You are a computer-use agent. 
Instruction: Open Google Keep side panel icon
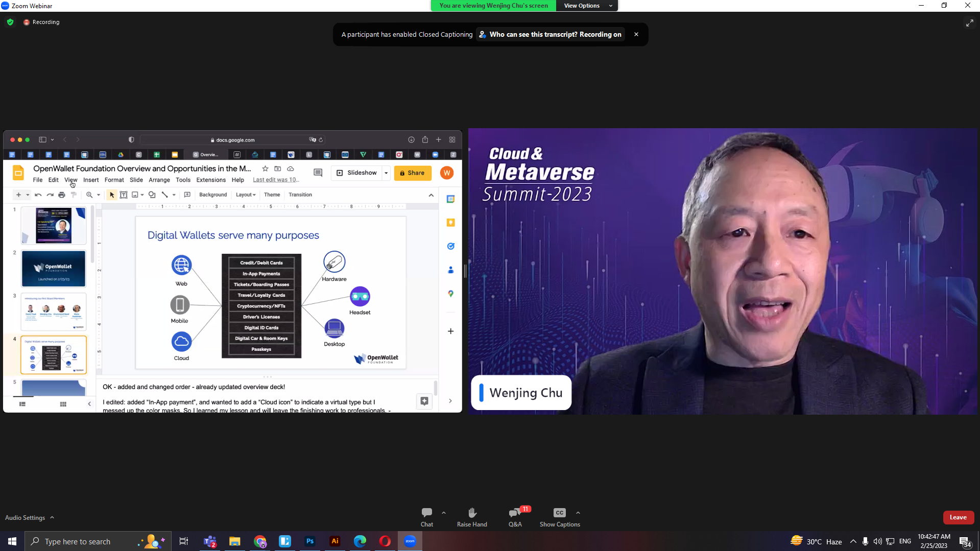coord(450,223)
